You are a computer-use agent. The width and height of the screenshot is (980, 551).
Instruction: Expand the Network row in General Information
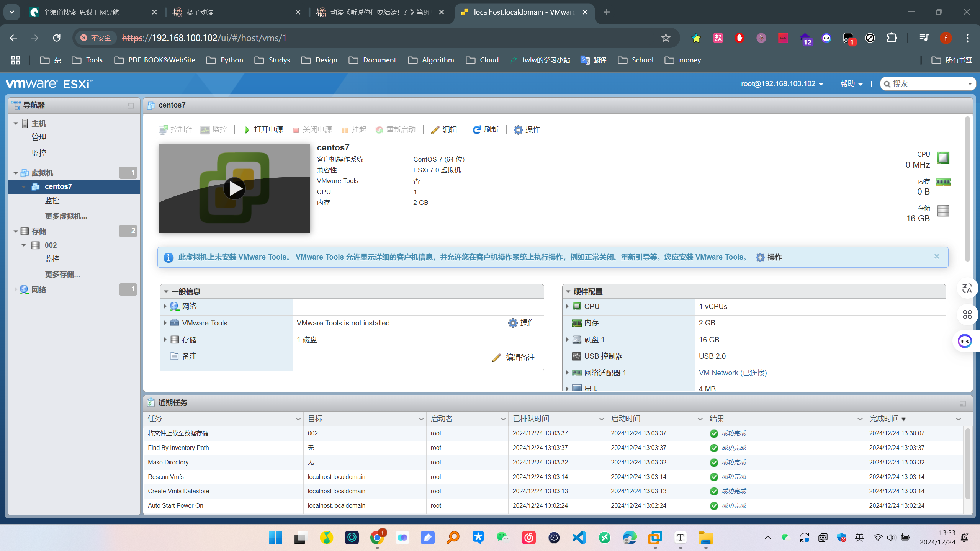pos(165,306)
